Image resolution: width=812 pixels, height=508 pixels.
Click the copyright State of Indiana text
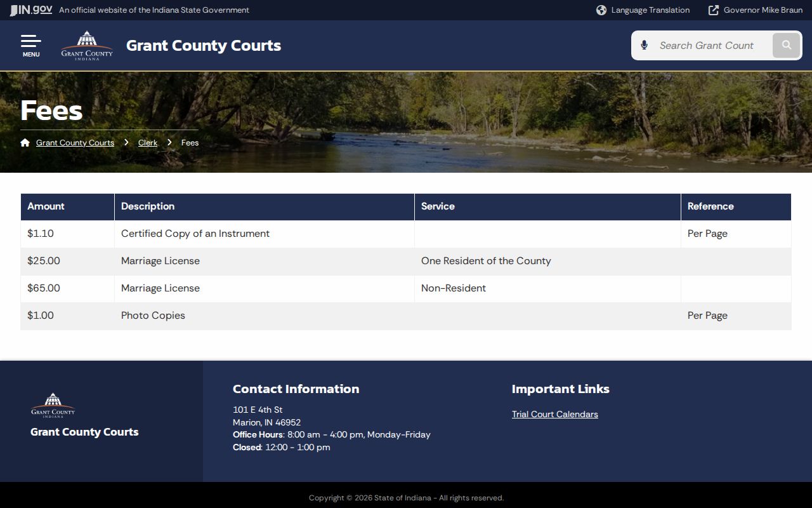tap(406, 498)
